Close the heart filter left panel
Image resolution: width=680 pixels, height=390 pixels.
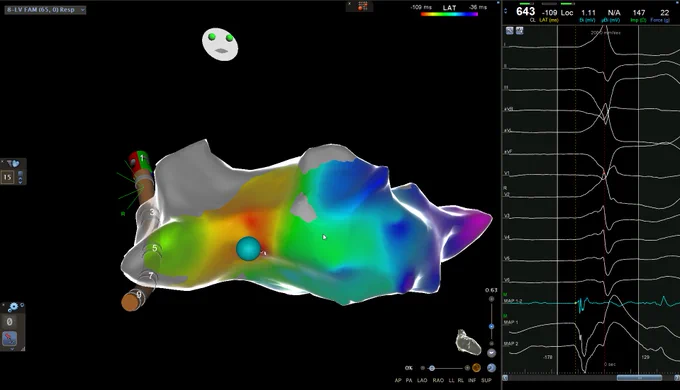[x=3, y=162]
